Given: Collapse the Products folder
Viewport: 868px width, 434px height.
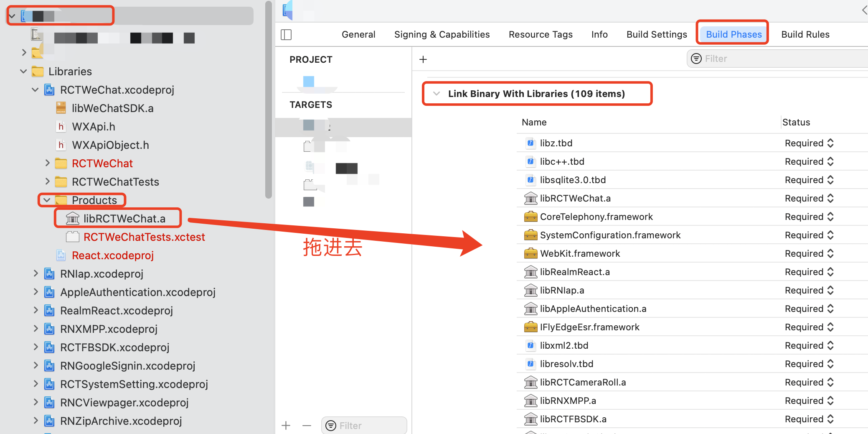Looking at the screenshot, I should (47, 200).
